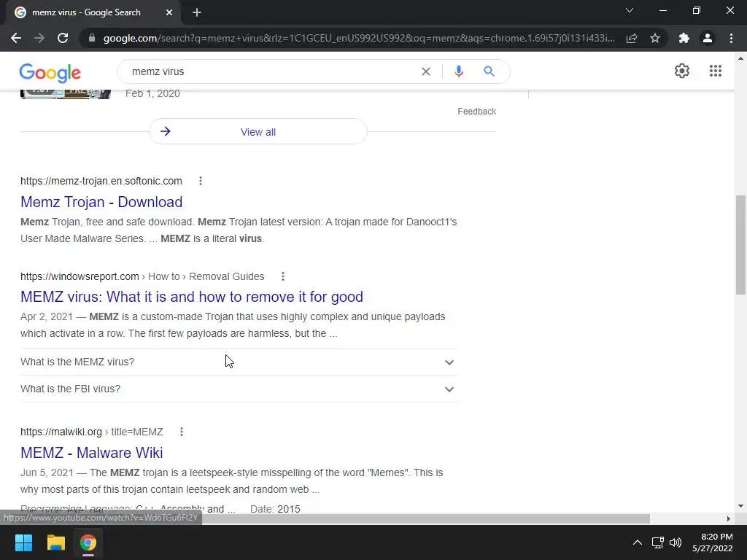Open volume speaker tray icon

click(676, 542)
